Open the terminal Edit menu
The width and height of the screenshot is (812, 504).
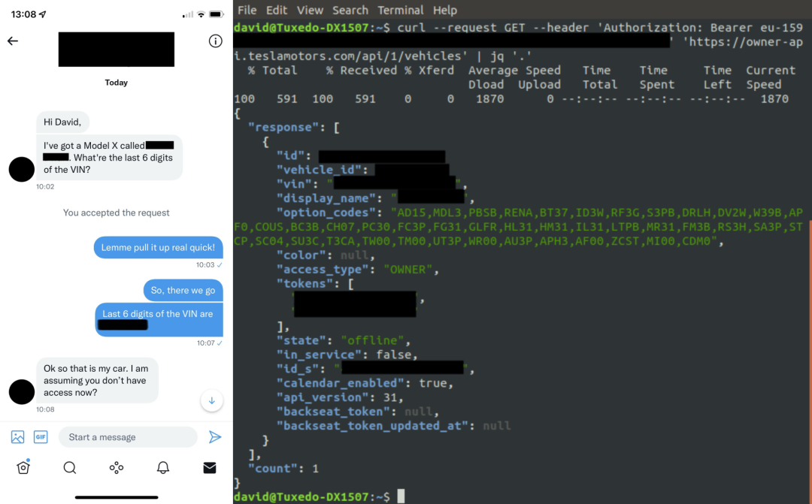(277, 10)
